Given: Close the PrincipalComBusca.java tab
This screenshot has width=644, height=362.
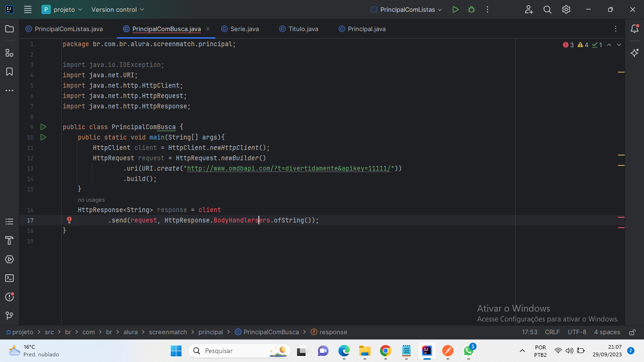Looking at the screenshot, I should (208, 29).
